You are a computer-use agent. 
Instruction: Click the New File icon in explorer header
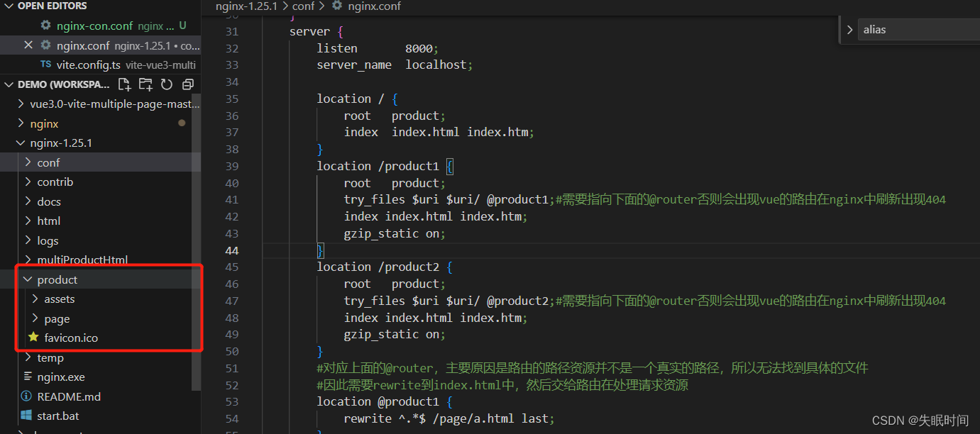pyautogui.click(x=125, y=84)
